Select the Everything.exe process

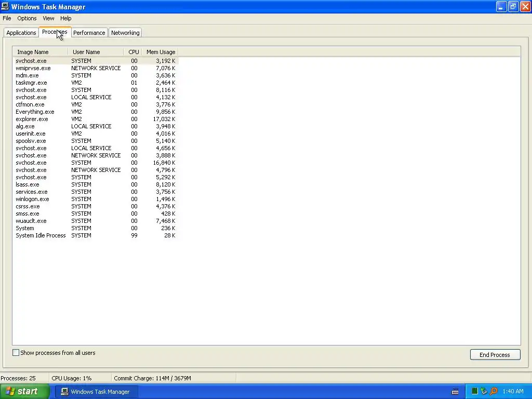pyautogui.click(x=96, y=112)
